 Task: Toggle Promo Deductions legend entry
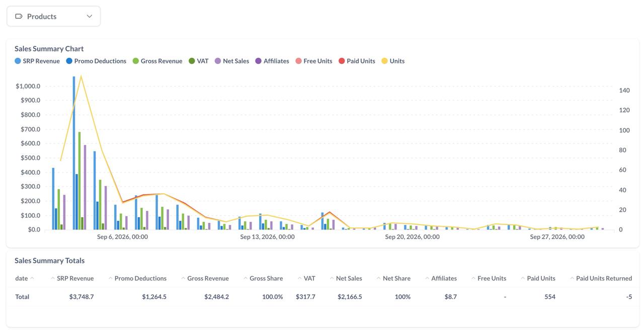(x=96, y=61)
